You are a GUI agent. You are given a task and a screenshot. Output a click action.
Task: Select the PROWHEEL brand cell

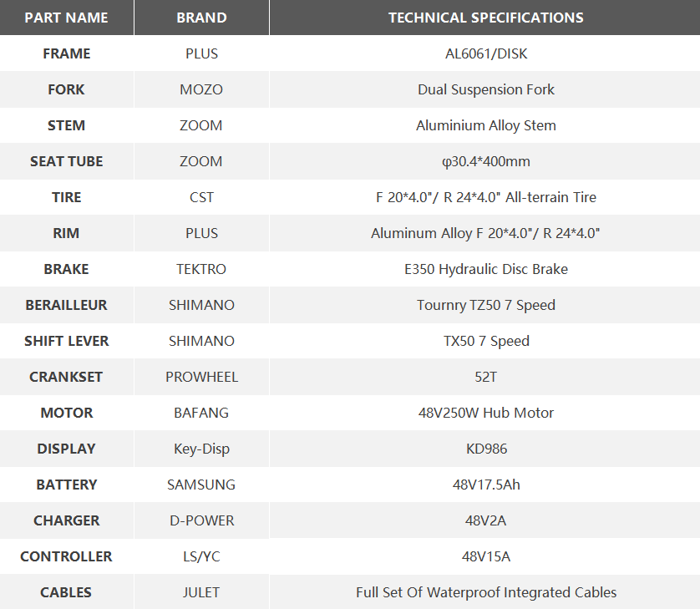coord(201,377)
